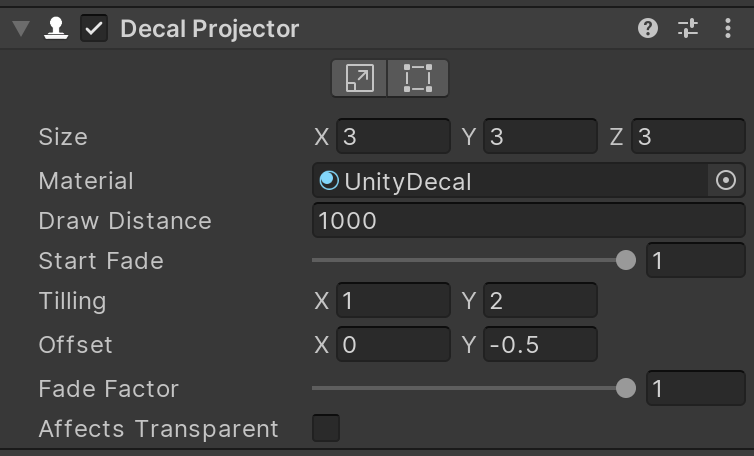Click the Size Y input field
This screenshot has height=456, width=754.
(x=540, y=137)
